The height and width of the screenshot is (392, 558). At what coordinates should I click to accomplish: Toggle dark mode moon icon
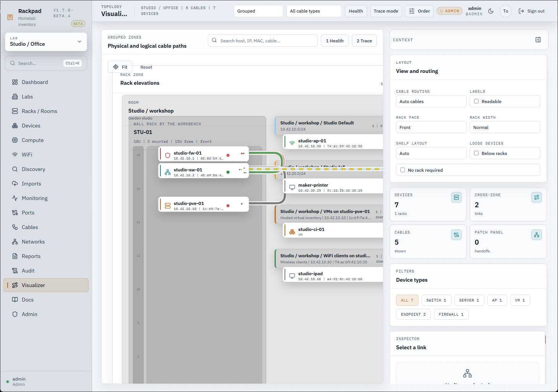coord(491,11)
